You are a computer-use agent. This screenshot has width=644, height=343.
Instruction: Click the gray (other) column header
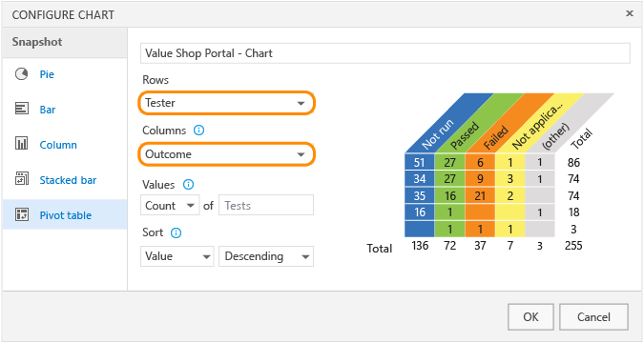click(x=570, y=123)
